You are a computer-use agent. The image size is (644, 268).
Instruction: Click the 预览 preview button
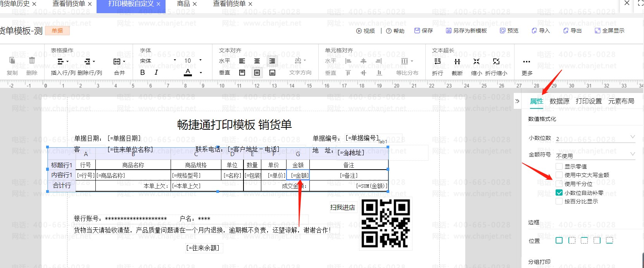[x=509, y=31]
